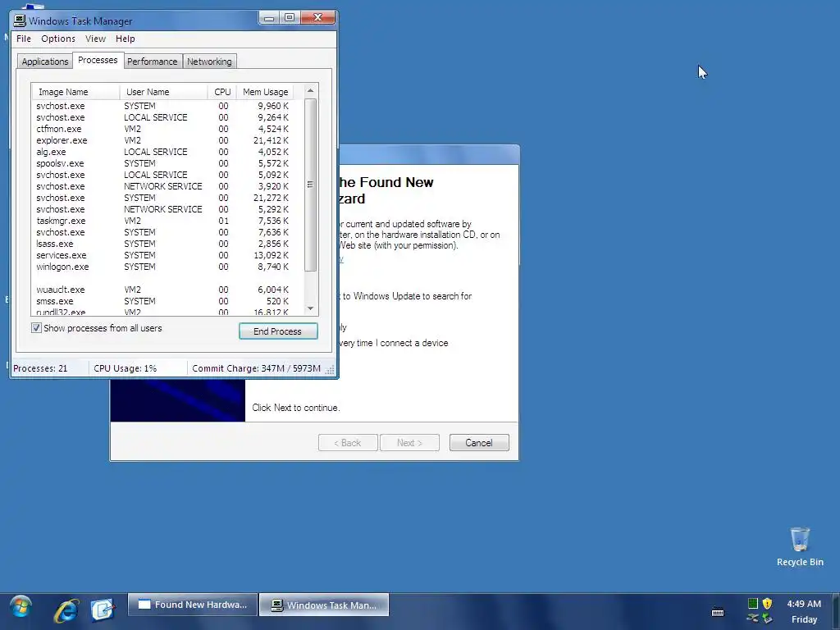Open the Start menu orb
The width and height of the screenshot is (840, 630).
coord(21,608)
